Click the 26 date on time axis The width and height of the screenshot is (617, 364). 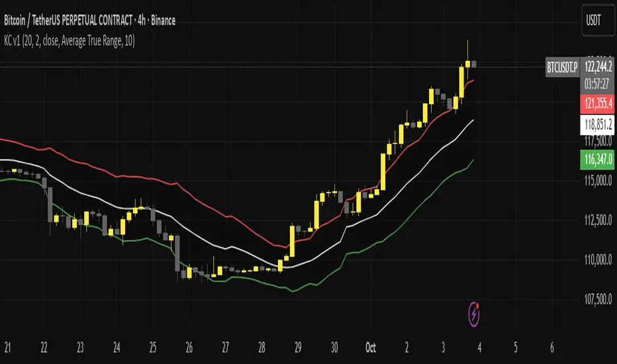[x=189, y=347]
